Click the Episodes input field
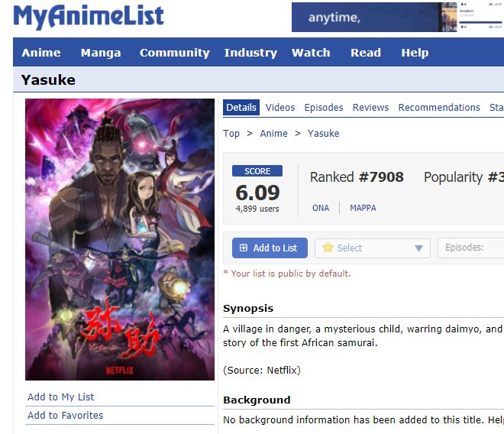The width and height of the screenshot is (504, 434). [x=470, y=248]
